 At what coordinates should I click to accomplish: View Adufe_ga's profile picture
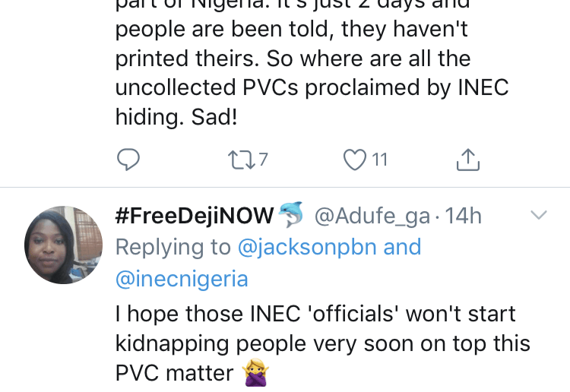pyautogui.click(x=63, y=245)
